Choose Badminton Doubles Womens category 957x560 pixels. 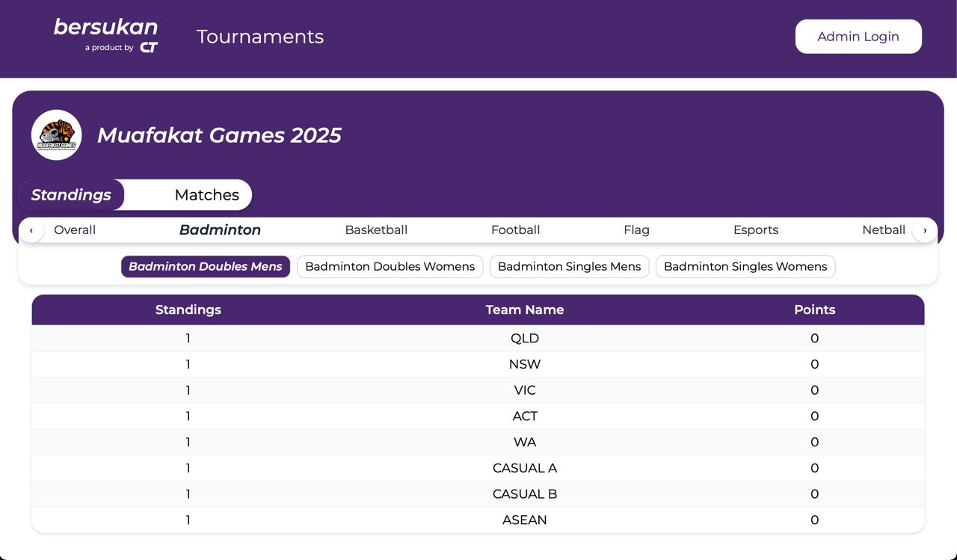tap(390, 267)
